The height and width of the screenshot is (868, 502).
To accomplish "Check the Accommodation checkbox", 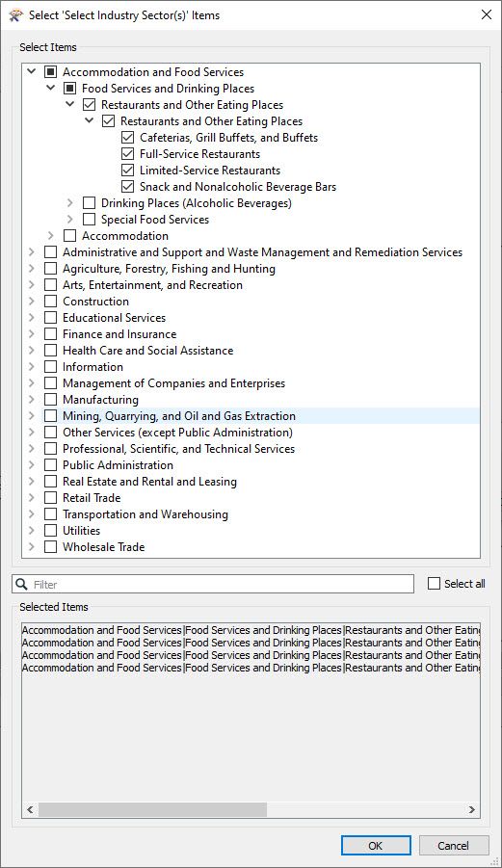I will (69, 236).
